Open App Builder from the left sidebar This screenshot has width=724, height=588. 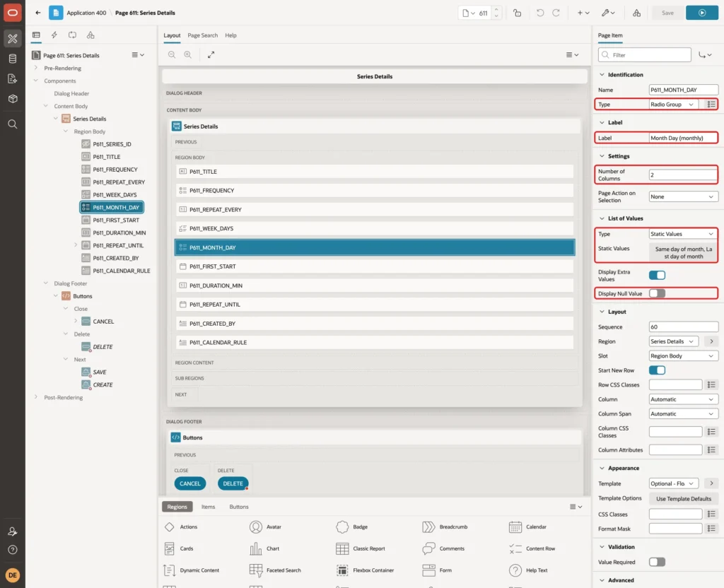(x=13, y=38)
